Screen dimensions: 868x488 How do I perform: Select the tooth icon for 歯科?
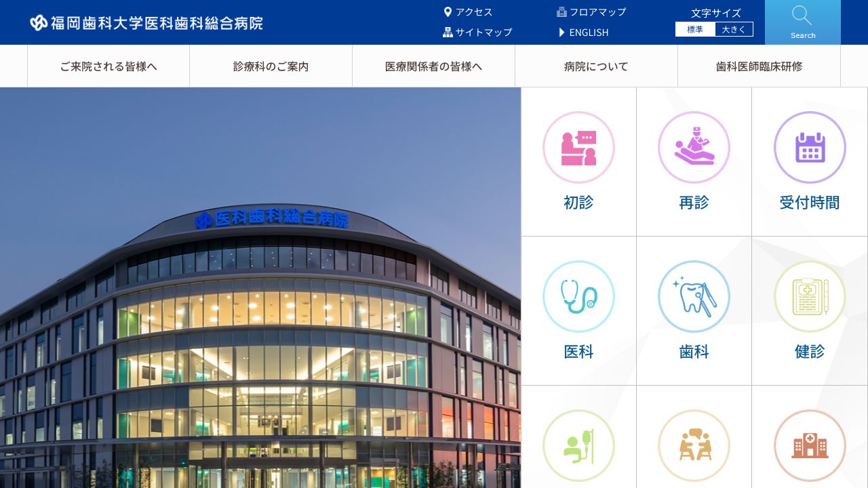pos(694,296)
